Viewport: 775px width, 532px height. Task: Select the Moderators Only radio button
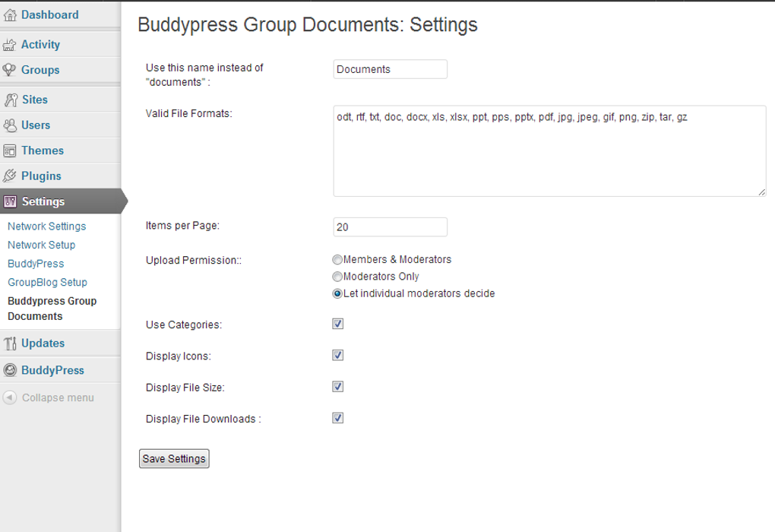tap(337, 276)
